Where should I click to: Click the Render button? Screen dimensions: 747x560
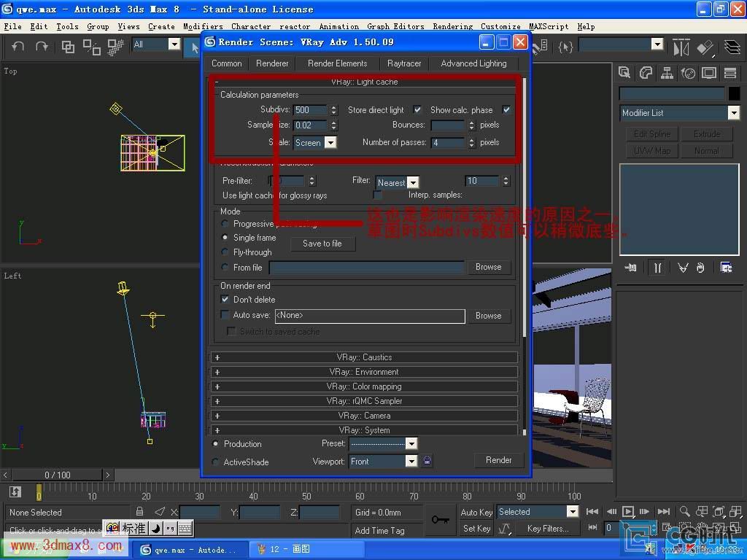(x=498, y=460)
